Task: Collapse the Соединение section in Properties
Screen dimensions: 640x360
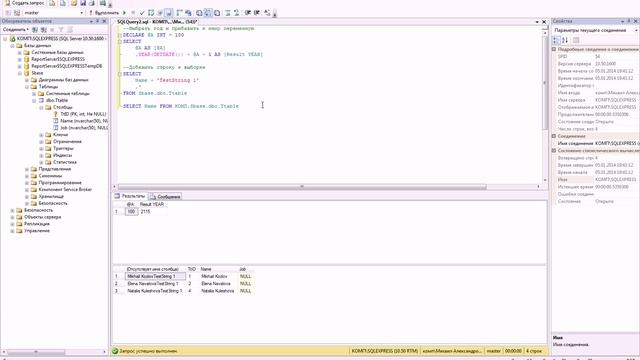Action: pos(554,136)
